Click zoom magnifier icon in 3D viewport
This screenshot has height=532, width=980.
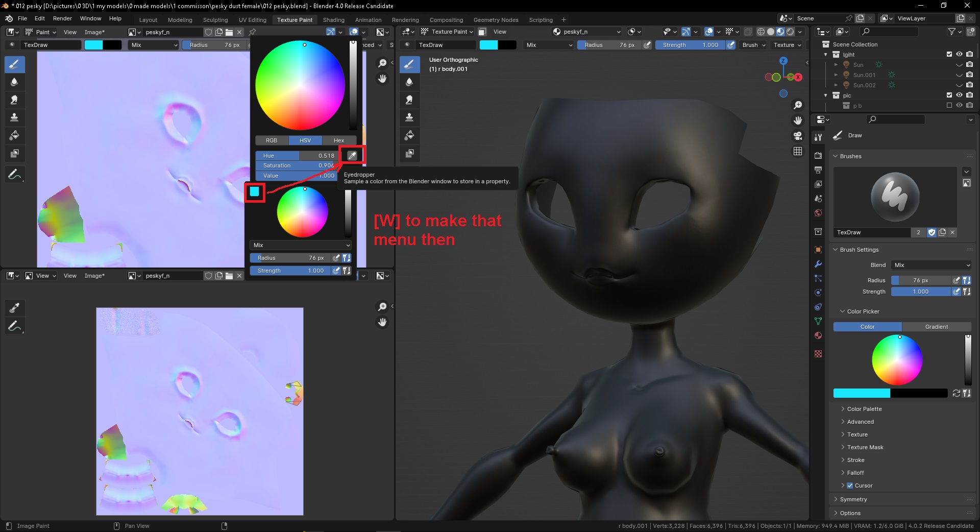798,105
